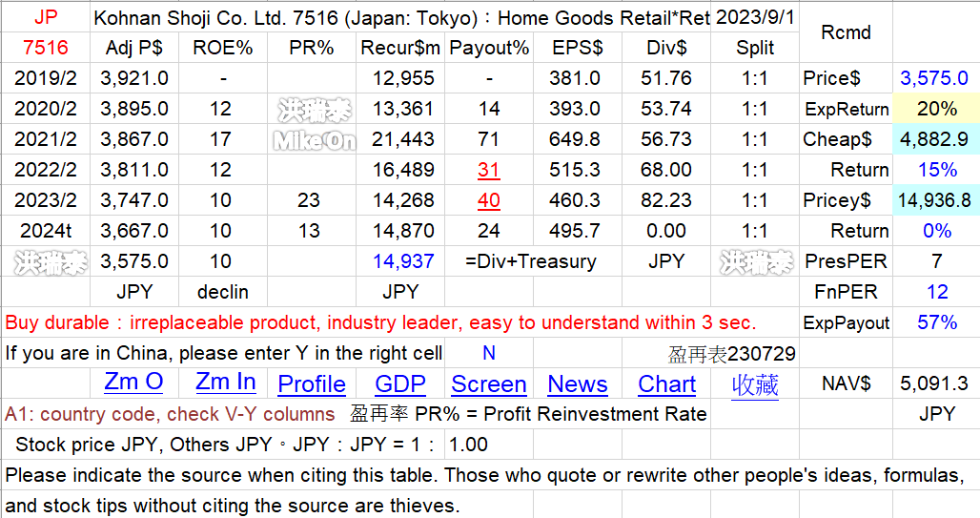Select the underlined red Payout value 31

(489, 170)
